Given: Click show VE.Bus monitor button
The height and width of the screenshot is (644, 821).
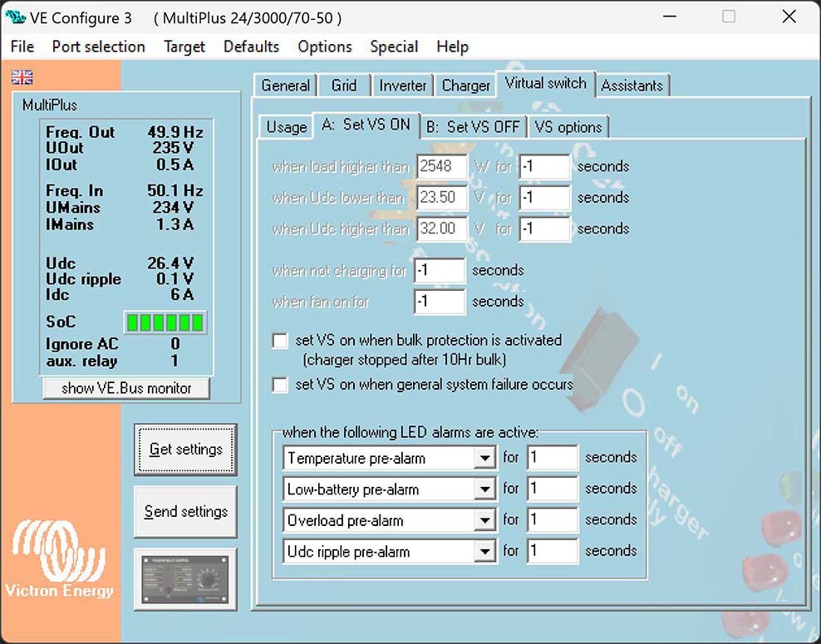Looking at the screenshot, I should (x=126, y=388).
